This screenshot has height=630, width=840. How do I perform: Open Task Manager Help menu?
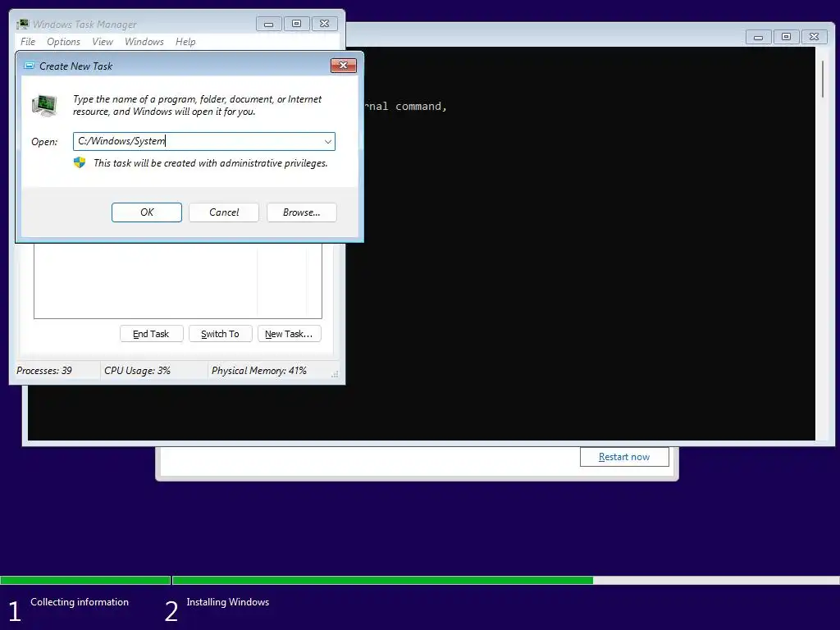point(185,42)
